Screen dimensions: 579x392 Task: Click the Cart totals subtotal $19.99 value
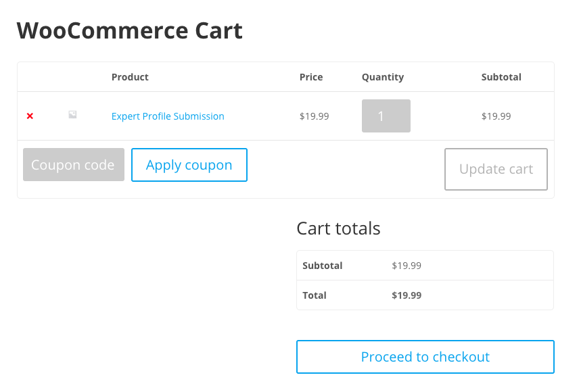pyautogui.click(x=407, y=266)
